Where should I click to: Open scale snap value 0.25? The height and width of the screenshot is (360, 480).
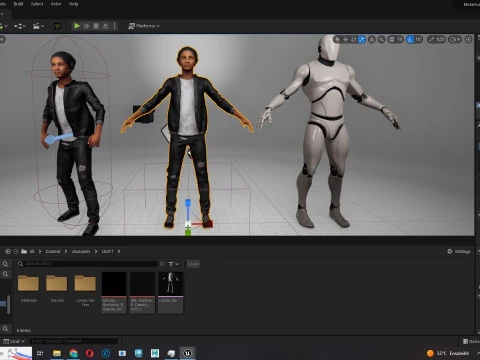[441, 40]
